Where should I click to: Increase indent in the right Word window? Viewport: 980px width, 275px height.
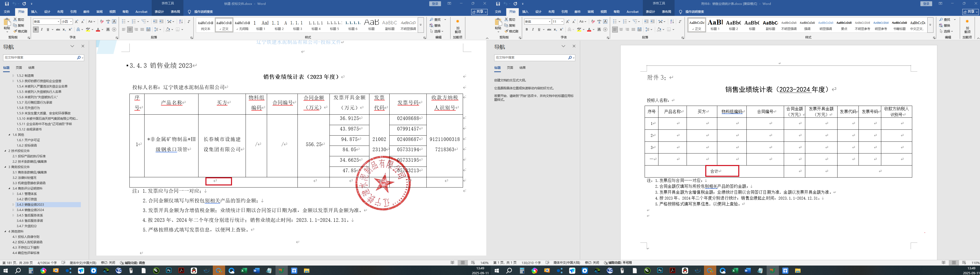click(x=653, y=22)
